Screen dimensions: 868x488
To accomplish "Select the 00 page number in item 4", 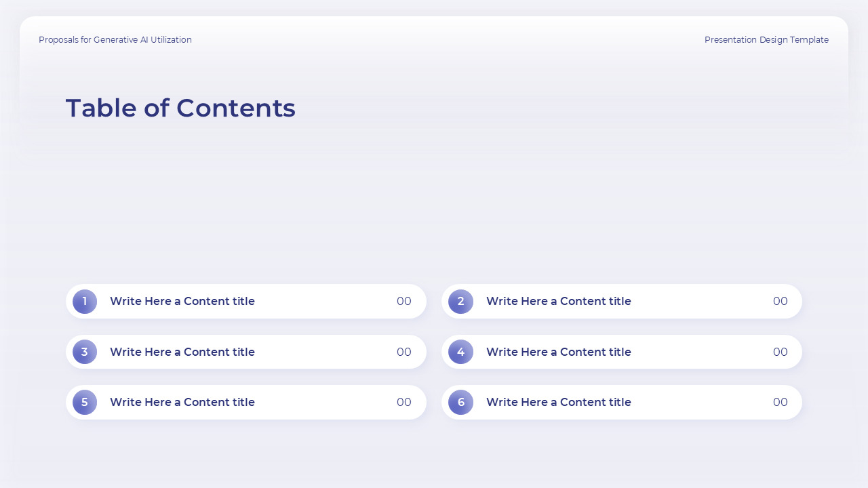I will tap(780, 352).
